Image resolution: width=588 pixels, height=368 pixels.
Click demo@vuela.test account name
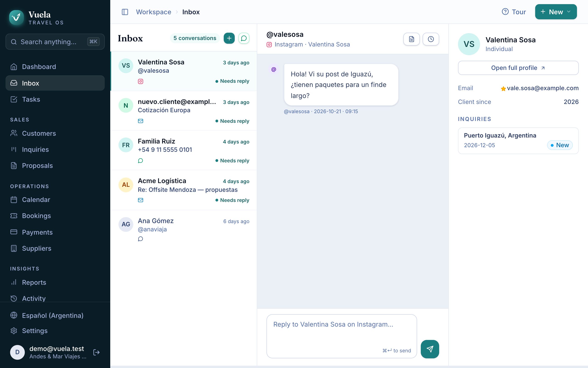tap(57, 348)
